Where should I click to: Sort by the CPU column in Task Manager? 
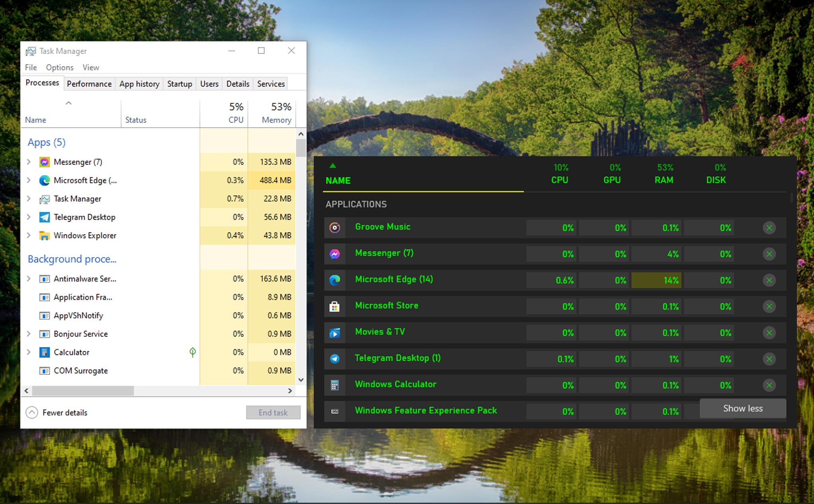(224, 113)
